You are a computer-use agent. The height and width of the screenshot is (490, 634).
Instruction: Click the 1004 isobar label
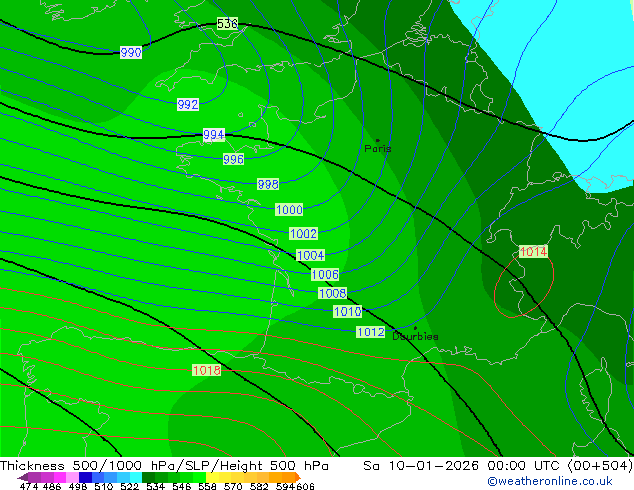310,255
